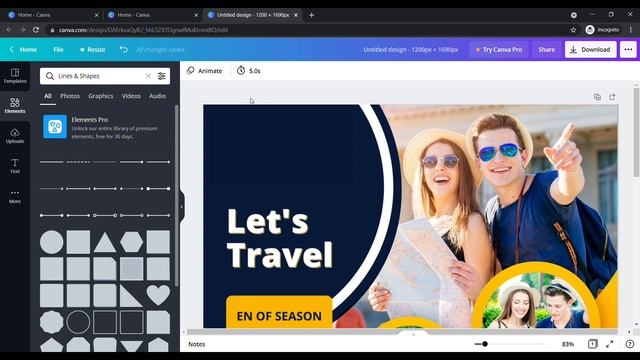The height and width of the screenshot is (360, 640).
Task: Open the Elements sidebar panel
Action: (x=15, y=106)
